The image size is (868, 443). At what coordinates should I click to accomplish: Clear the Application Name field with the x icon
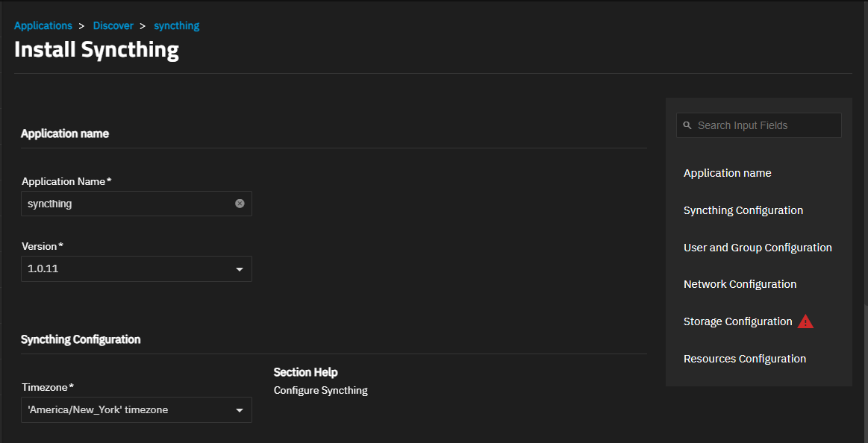coord(240,204)
